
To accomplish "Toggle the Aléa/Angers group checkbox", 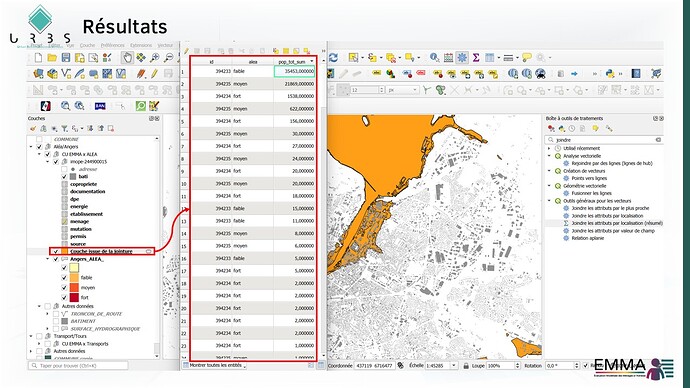I will point(39,146).
